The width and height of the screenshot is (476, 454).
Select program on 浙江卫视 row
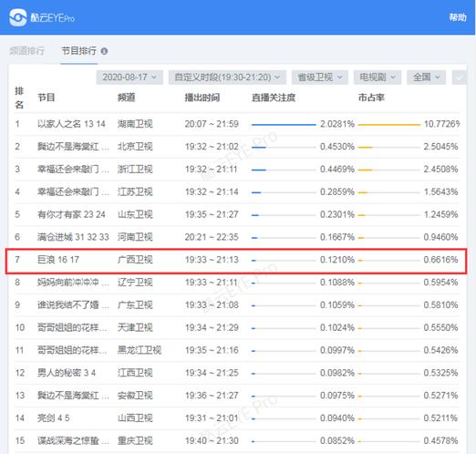[x=73, y=170]
